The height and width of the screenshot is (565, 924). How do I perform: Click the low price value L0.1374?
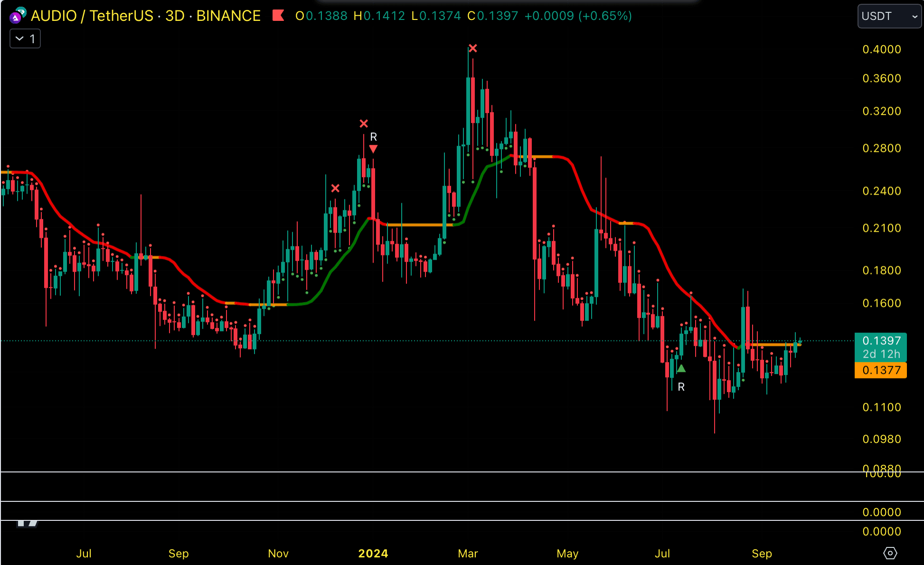[x=436, y=16]
